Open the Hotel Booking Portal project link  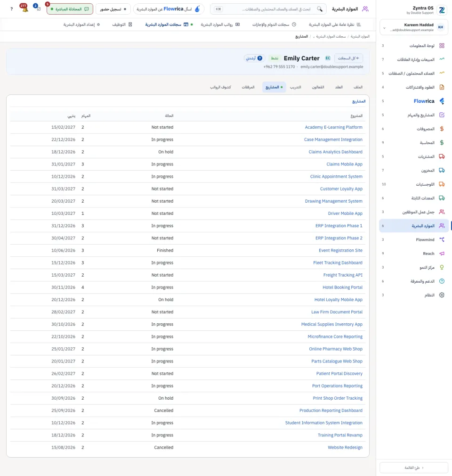pyautogui.click(x=342, y=287)
